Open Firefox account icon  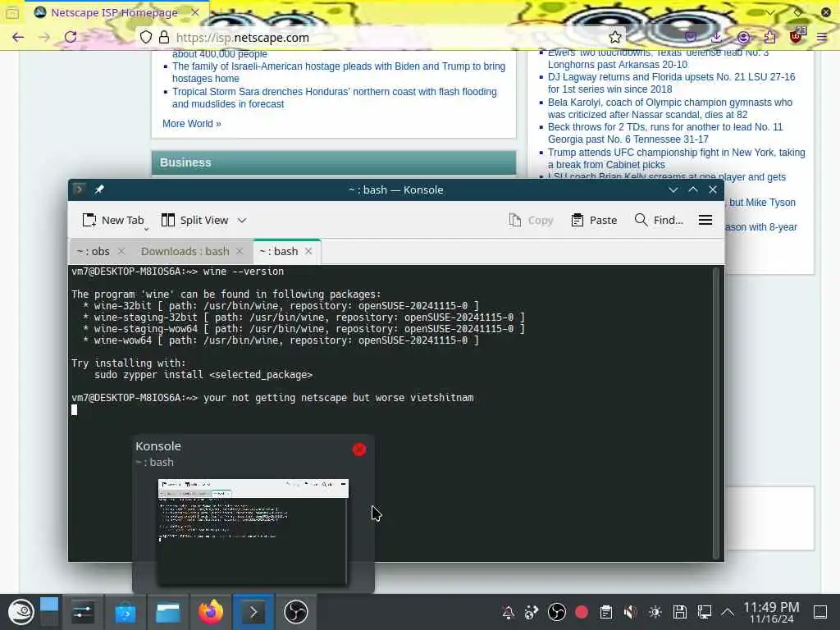pos(743,37)
